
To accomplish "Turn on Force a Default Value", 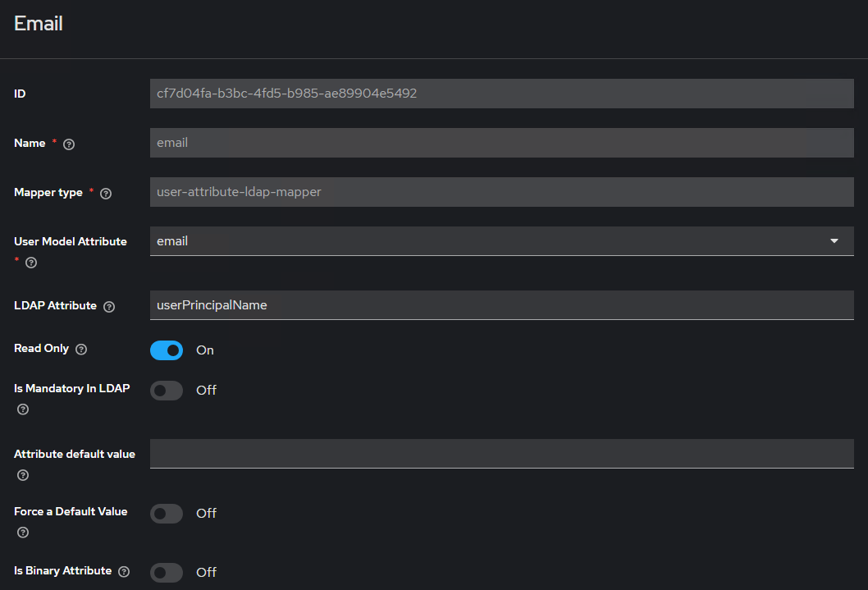I will [x=167, y=514].
